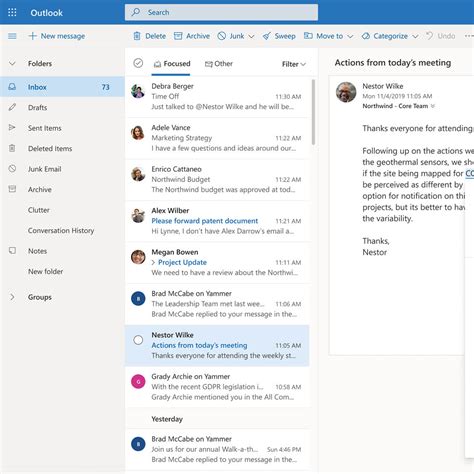Open Grady Archie on Yammer email
This screenshot has width=474, height=474.
pyautogui.click(x=217, y=387)
